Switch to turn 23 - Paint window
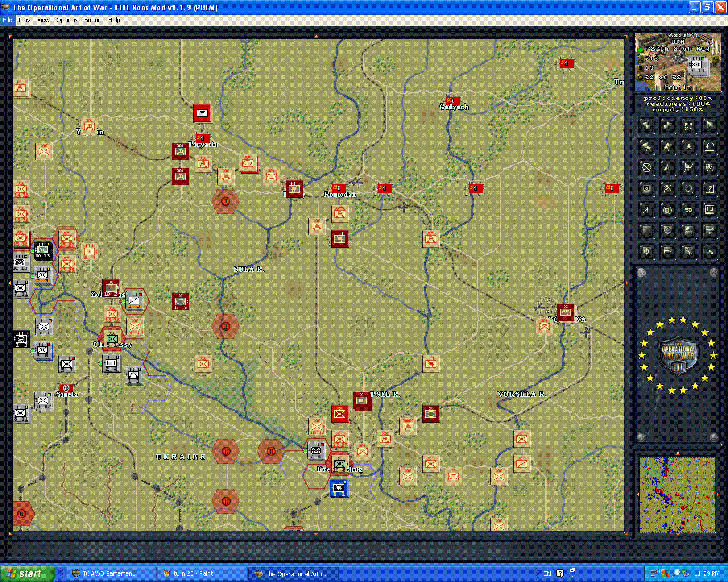 [x=202, y=573]
